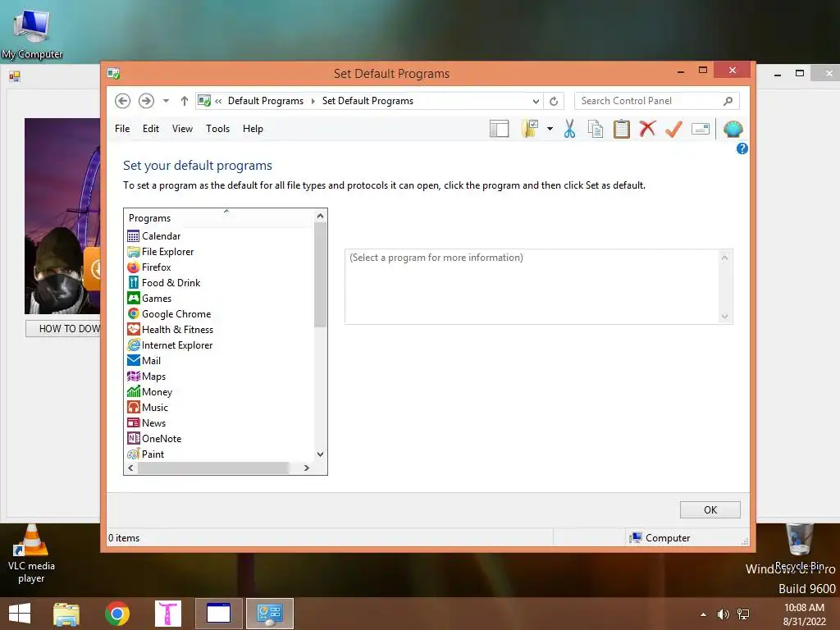840x630 pixels.
Task: Click the Cut scissors toolbar icon
Action: coord(569,129)
